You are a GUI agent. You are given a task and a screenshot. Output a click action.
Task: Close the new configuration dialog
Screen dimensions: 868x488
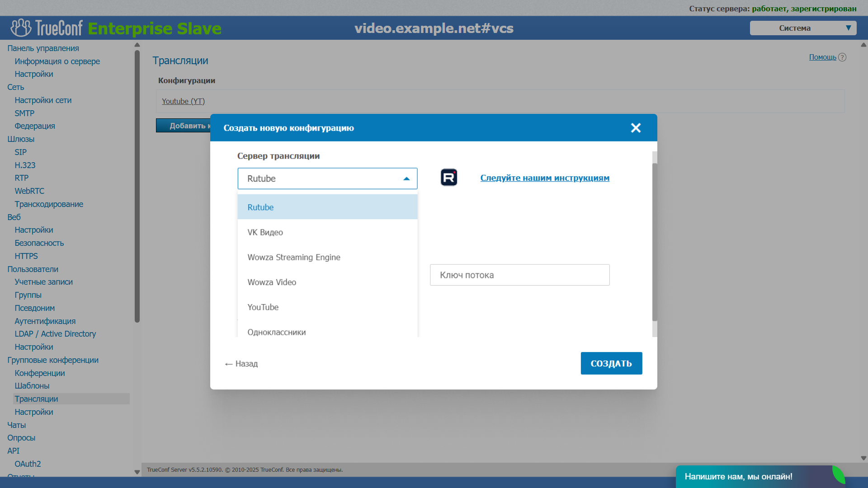[636, 128]
